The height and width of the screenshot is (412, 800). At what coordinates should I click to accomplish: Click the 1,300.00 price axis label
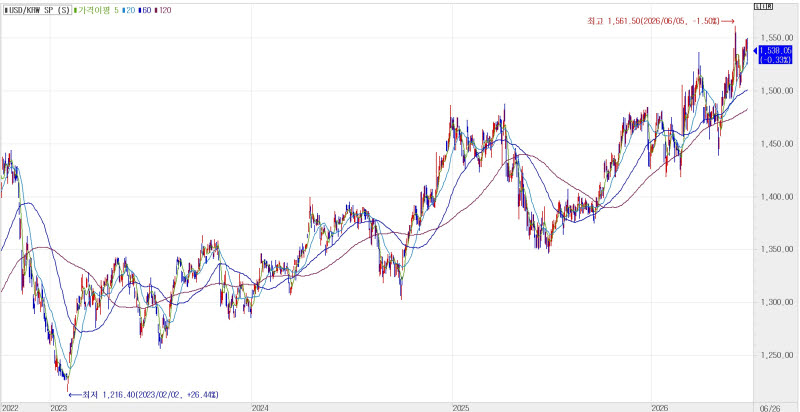pos(777,302)
